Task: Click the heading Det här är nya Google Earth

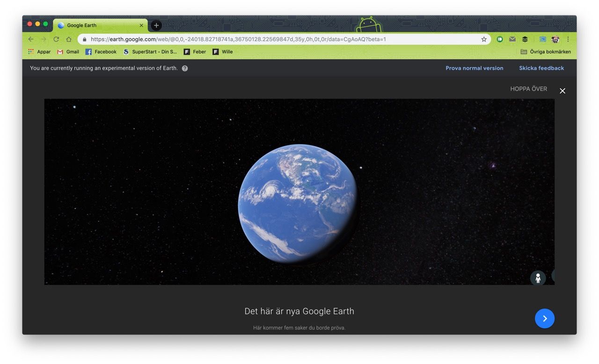Action: (299, 311)
